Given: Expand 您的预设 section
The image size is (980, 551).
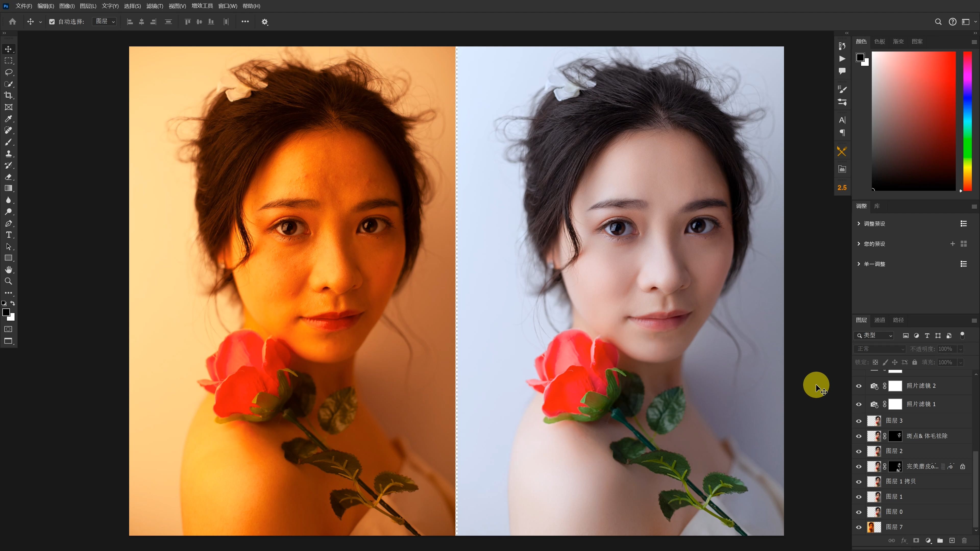Looking at the screenshot, I should coord(858,244).
